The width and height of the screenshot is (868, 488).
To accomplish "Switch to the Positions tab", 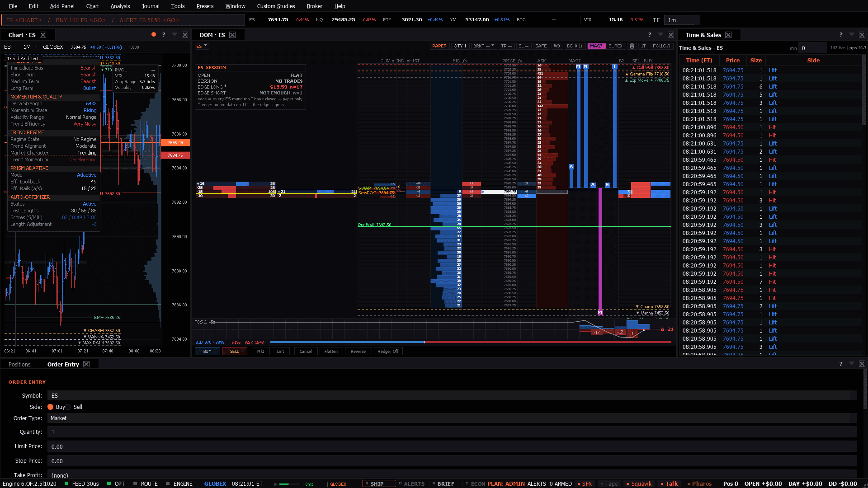I will pyautogui.click(x=19, y=364).
